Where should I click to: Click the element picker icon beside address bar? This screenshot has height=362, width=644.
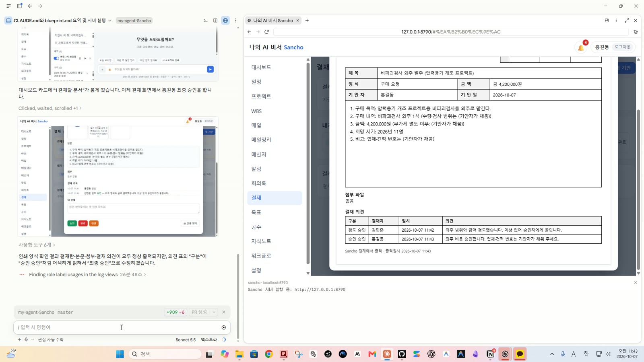pyautogui.click(x=636, y=32)
